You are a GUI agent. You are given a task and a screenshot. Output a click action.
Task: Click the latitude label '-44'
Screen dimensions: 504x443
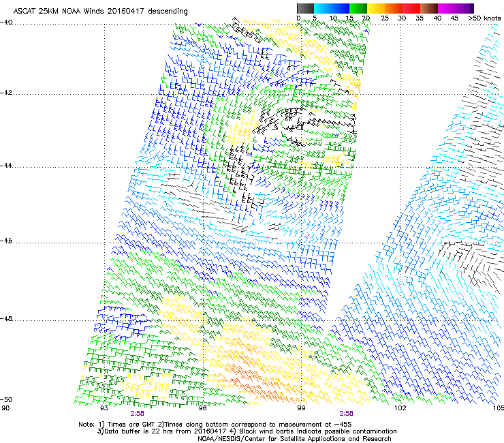(x=6, y=166)
